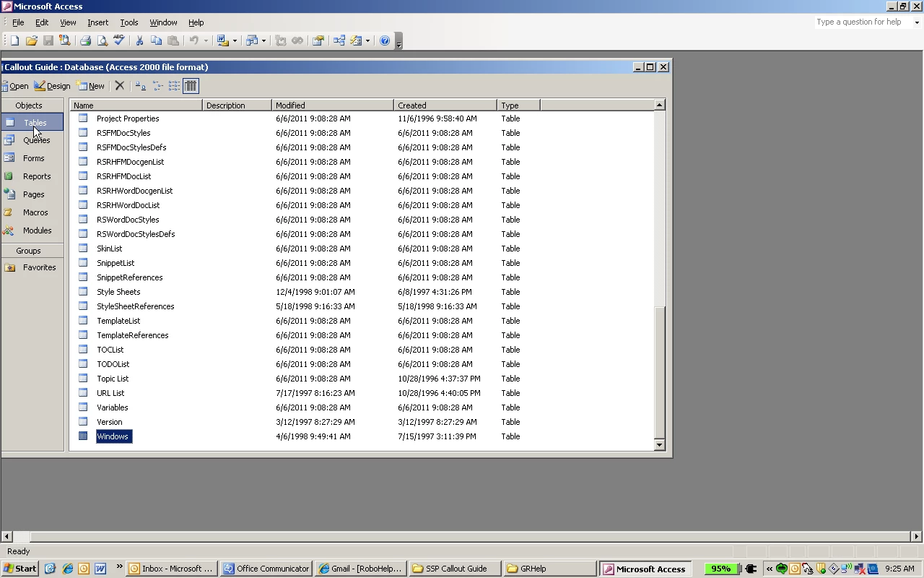Switch to Details view
Viewport: 924px width, 578px height.
coord(191,86)
